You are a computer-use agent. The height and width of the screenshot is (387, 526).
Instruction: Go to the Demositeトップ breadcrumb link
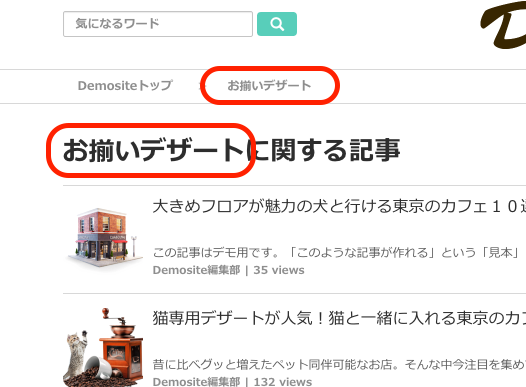click(125, 86)
